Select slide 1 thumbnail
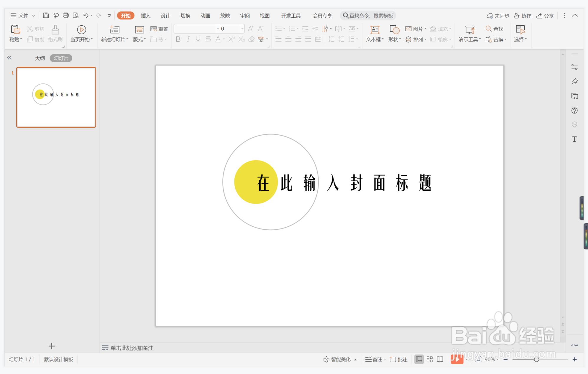Viewport: 588px width, 374px height. click(56, 97)
